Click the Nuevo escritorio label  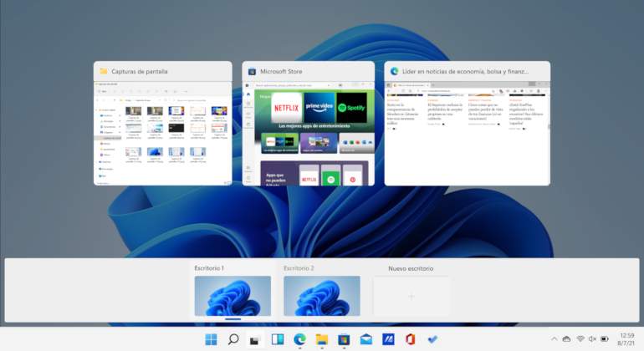411,268
